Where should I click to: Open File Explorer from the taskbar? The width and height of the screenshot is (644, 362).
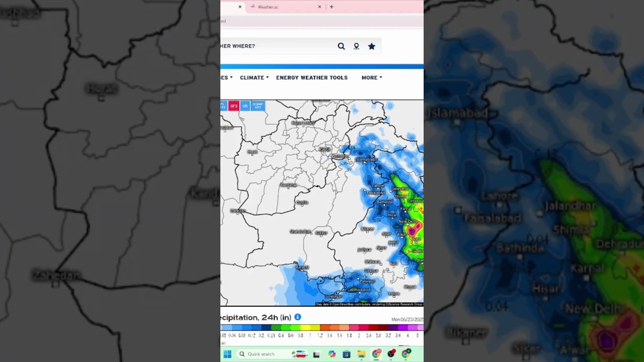361,354
